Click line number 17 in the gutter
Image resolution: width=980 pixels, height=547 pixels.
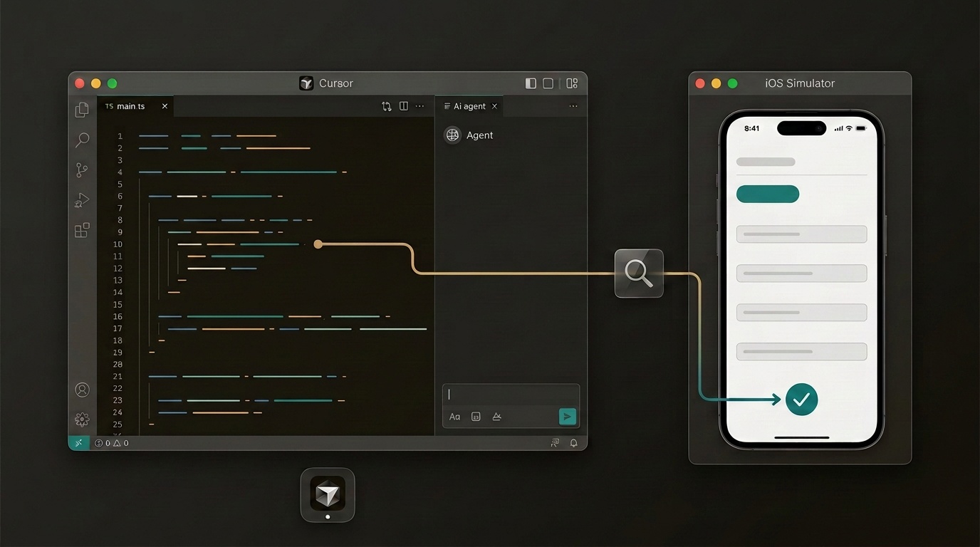click(x=118, y=328)
